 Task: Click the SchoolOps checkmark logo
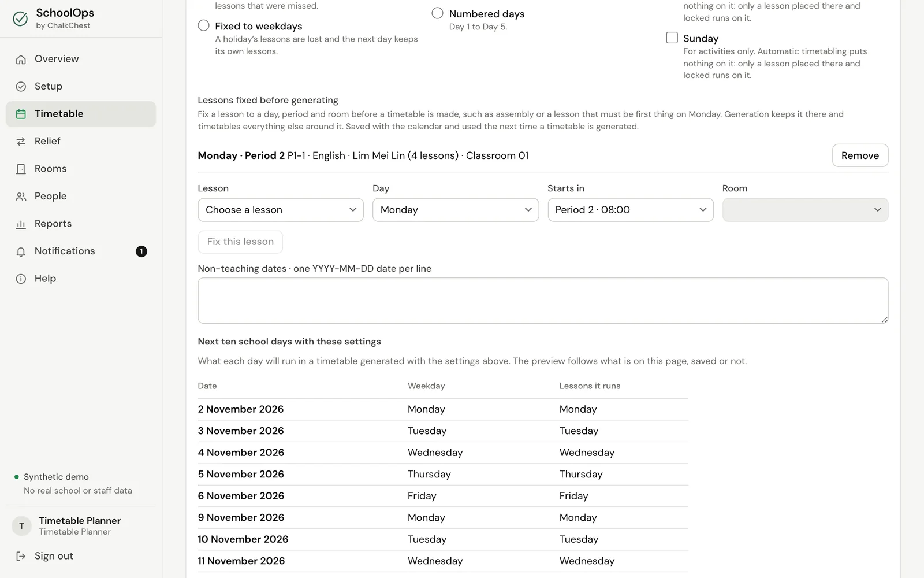(x=20, y=18)
